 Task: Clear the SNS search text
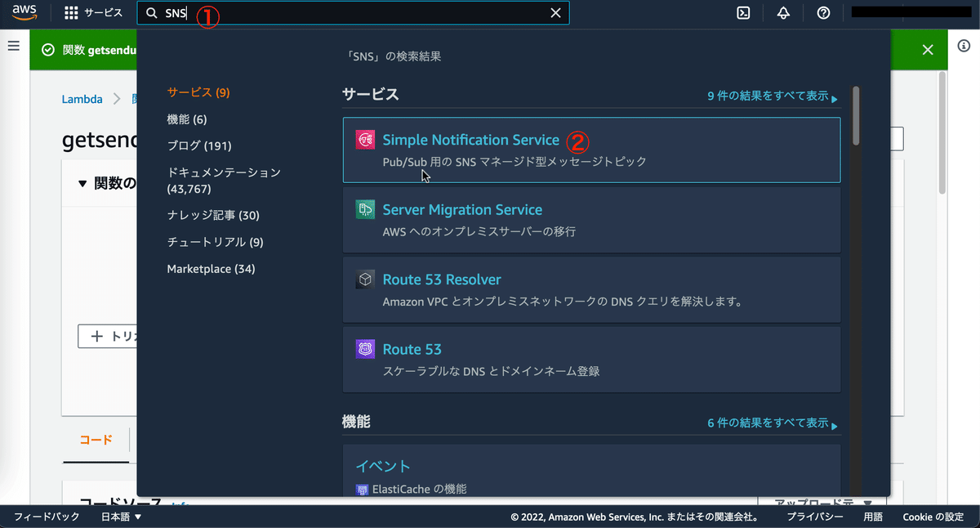click(x=555, y=13)
